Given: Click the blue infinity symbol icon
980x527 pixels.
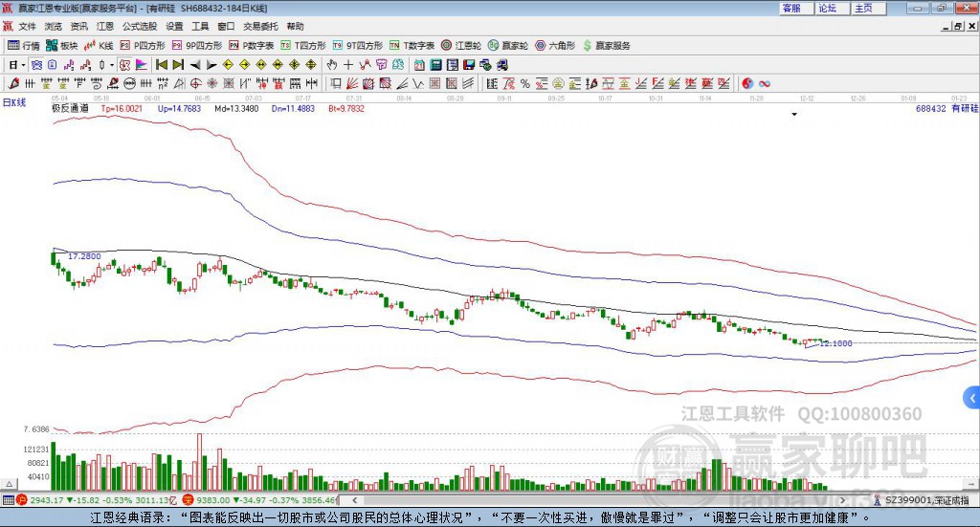Looking at the screenshot, I should pos(765,83).
